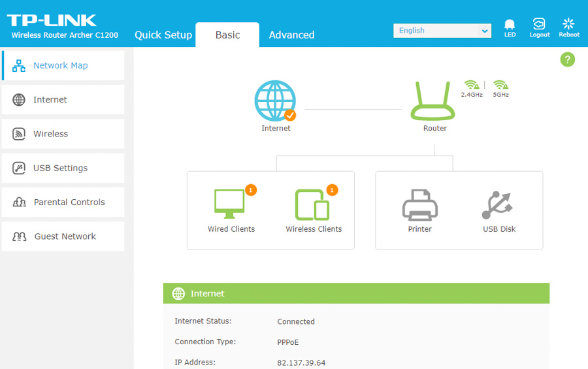
Task: Click the USB Settings sidebar icon
Action: click(19, 168)
